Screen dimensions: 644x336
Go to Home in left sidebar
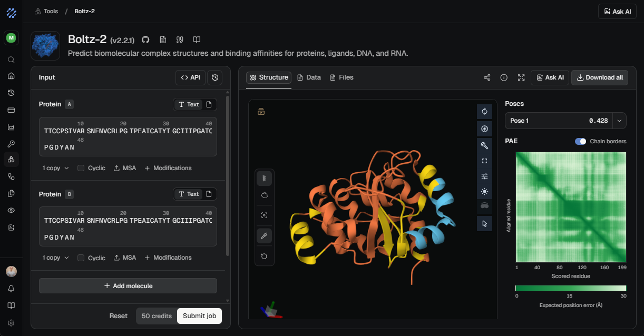coord(11,76)
